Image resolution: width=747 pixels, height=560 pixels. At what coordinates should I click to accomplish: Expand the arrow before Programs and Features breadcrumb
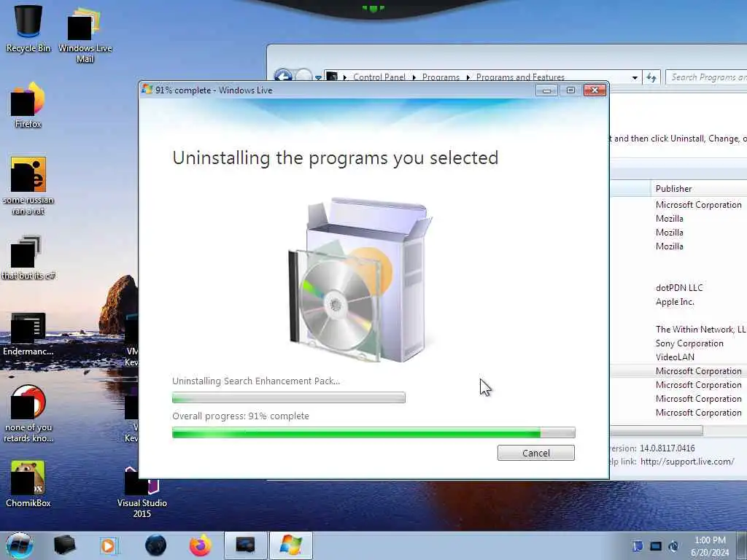click(468, 77)
